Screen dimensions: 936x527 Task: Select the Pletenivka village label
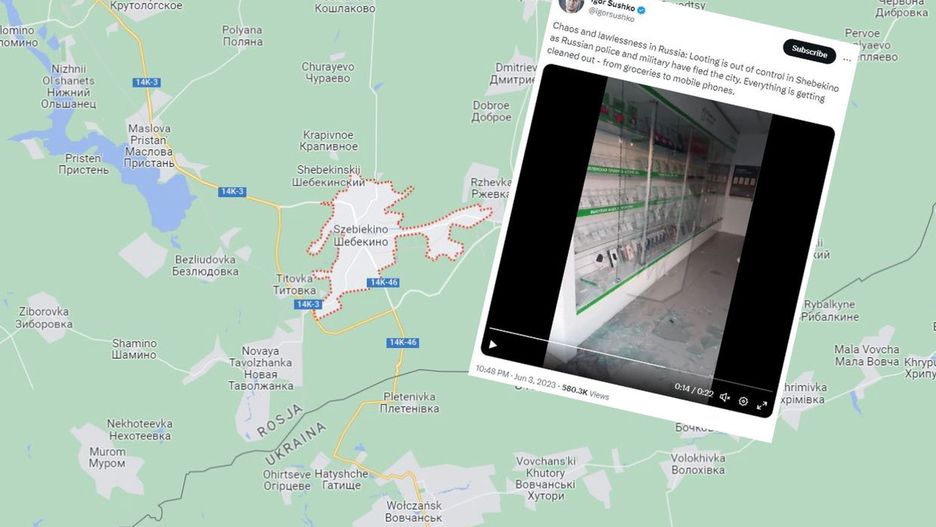pos(410,396)
